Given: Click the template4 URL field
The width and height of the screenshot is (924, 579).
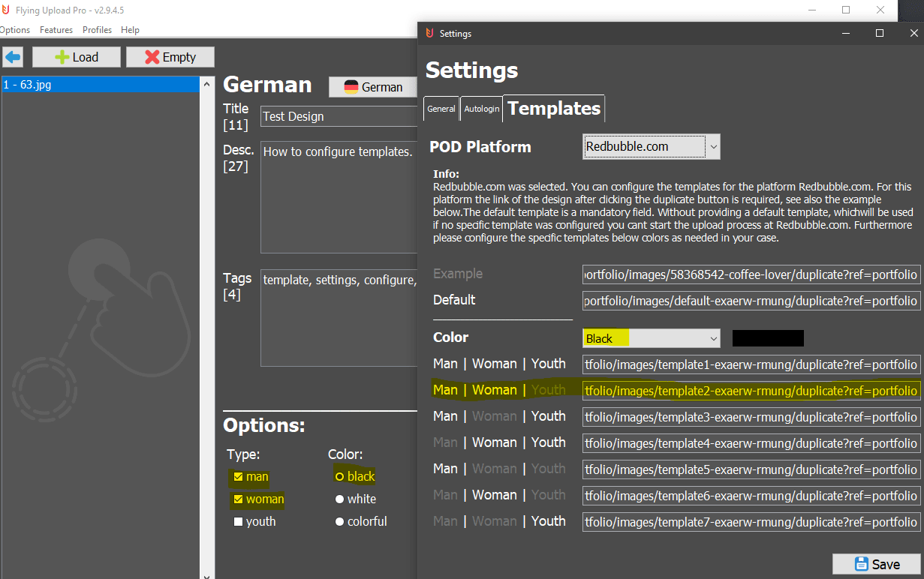Looking at the screenshot, I should (751, 443).
